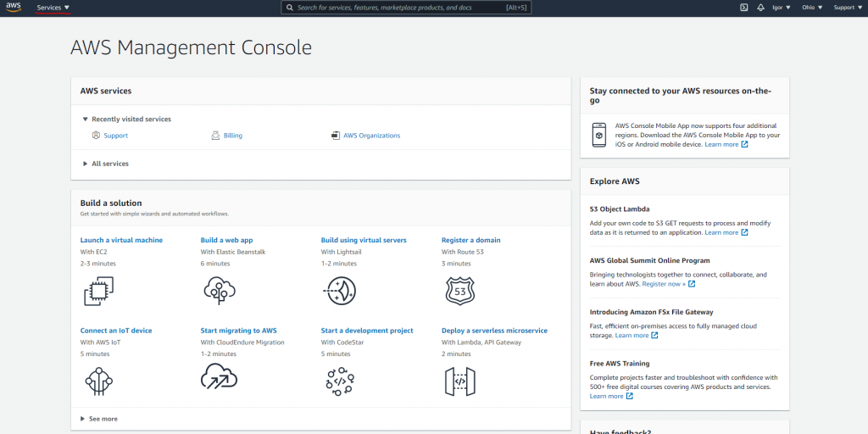Click the mobile phone app icon

click(x=598, y=135)
